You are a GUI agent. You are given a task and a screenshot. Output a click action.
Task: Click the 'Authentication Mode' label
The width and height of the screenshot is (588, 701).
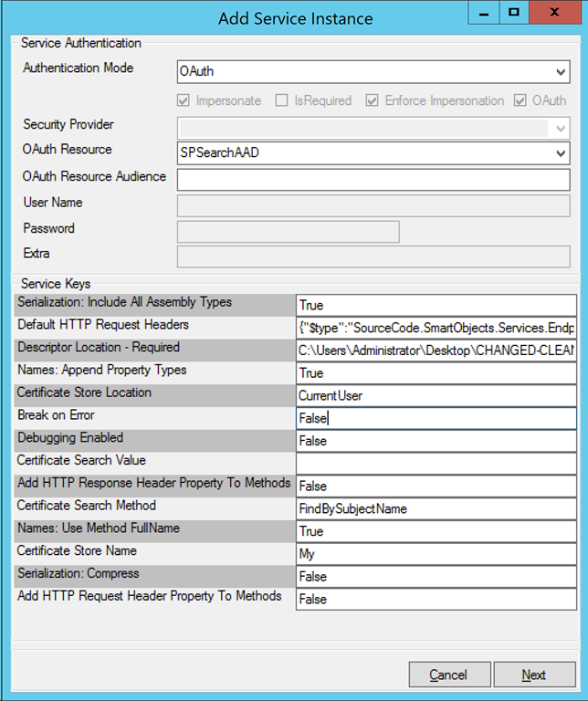79,68
